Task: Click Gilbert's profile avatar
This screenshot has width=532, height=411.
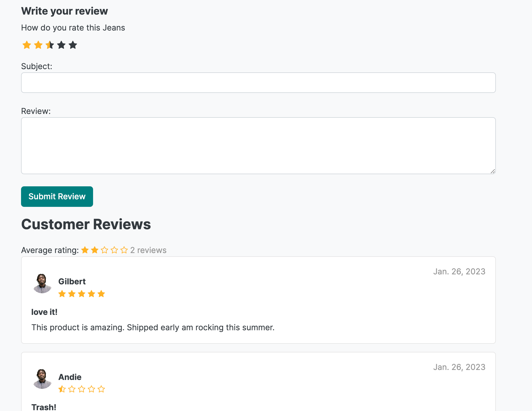Action: coord(42,283)
